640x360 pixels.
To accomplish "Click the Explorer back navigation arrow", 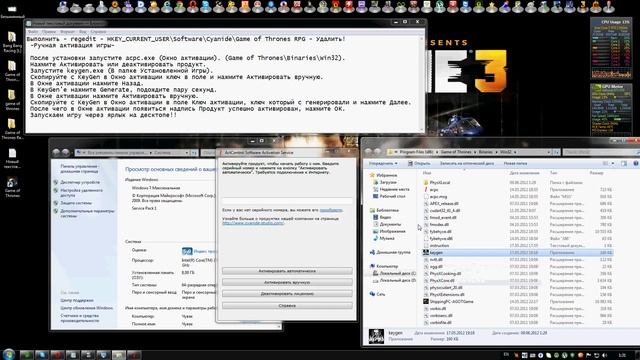I will (x=368, y=152).
